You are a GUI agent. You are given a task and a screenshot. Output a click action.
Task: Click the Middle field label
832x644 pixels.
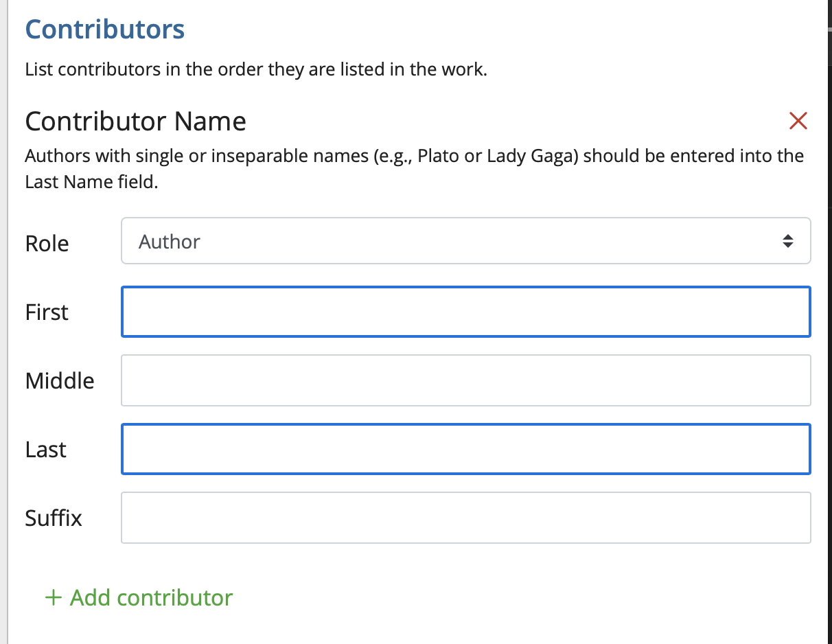point(60,380)
